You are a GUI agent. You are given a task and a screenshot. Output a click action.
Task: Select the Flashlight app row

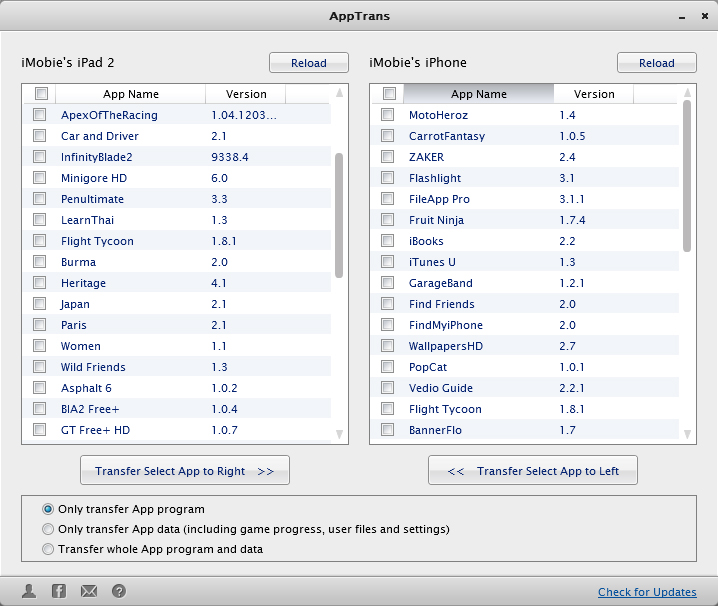tap(525, 178)
